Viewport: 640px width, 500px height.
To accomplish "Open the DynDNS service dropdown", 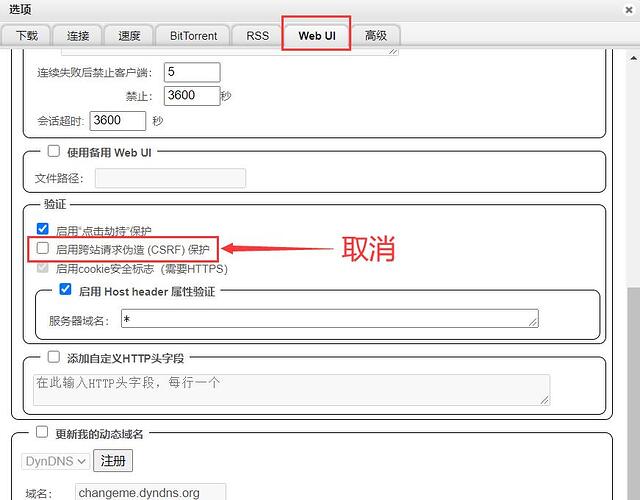I will pyautogui.click(x=56, y=461).
